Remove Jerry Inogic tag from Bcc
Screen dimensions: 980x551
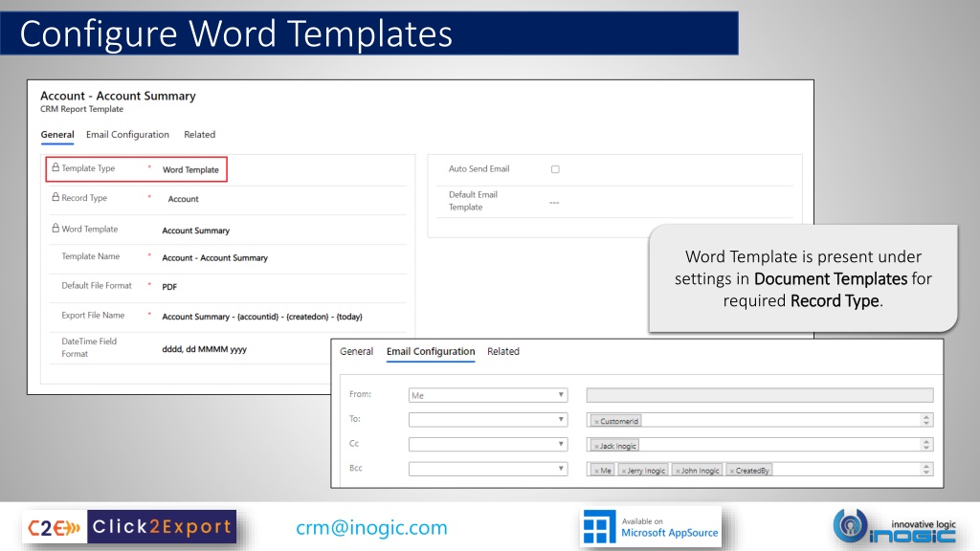[623, 471]
